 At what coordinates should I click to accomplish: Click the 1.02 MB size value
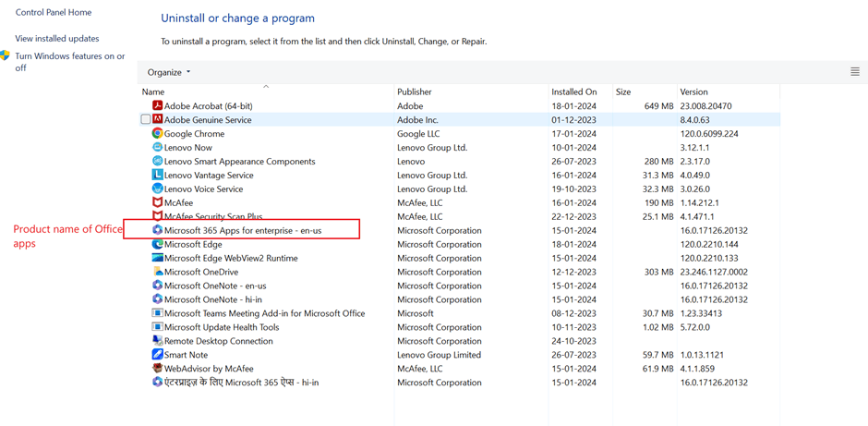coord(657,327)
